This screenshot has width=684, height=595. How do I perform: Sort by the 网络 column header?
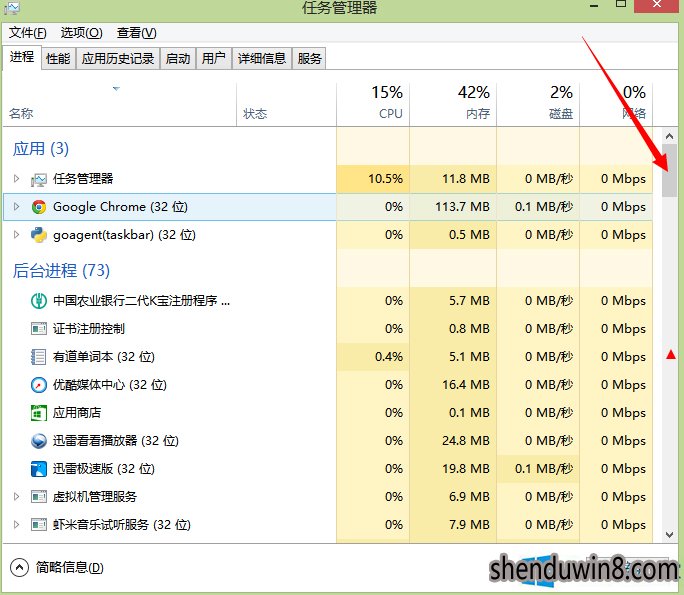tap(616, 105)
